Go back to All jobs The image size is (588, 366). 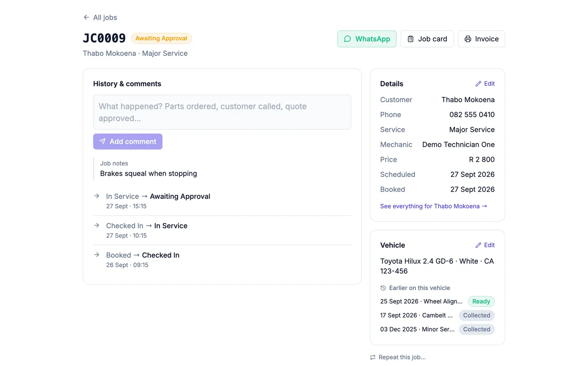tap(100, 17)
